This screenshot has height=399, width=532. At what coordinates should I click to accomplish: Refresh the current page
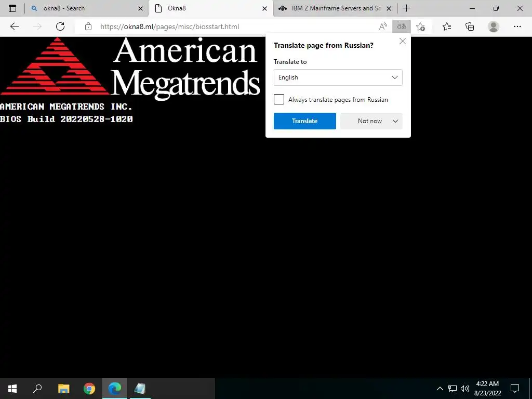click(60, 26)
